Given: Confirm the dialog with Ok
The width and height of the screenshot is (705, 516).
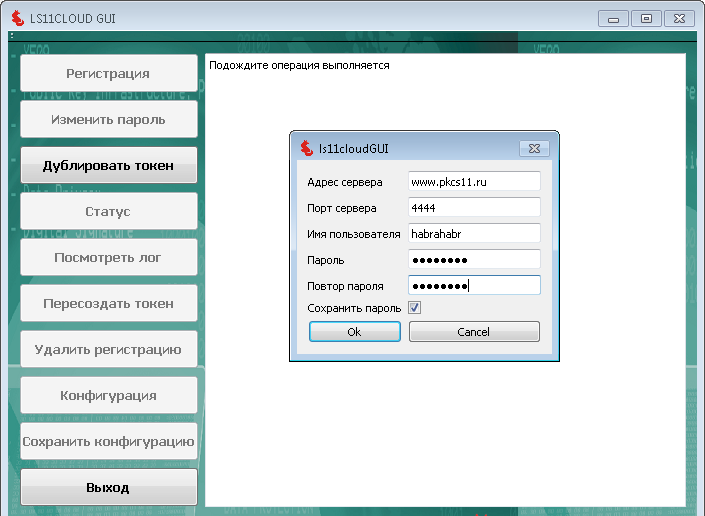Looking at the screenshot, I should (x=355, y=332).
